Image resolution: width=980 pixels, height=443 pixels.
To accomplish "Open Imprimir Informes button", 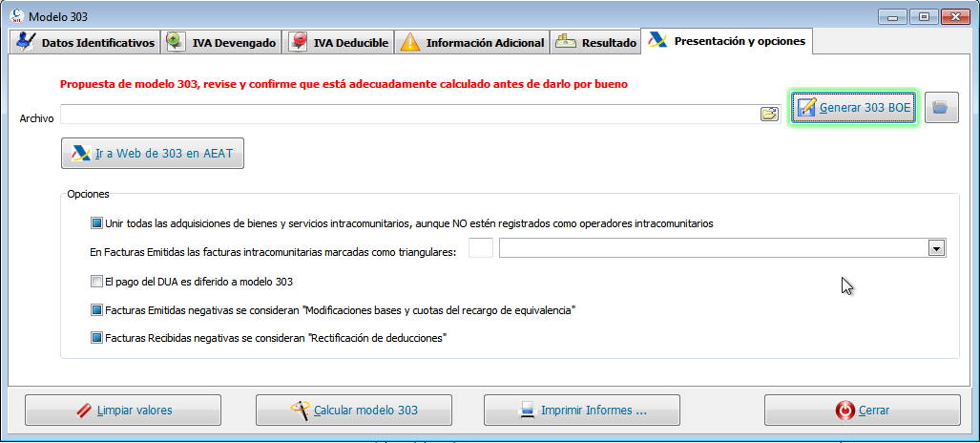I will 582,411.
